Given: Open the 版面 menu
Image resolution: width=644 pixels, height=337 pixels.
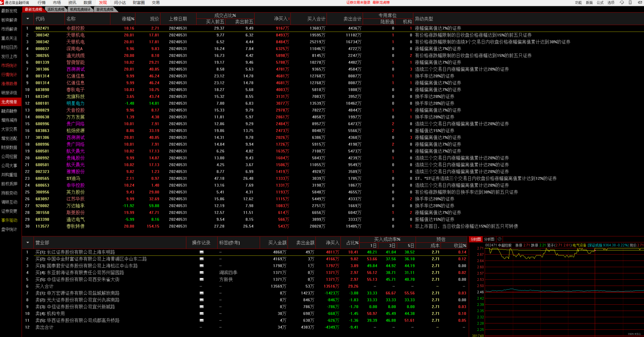Looking at the screenshot, I should coord(589,2).
